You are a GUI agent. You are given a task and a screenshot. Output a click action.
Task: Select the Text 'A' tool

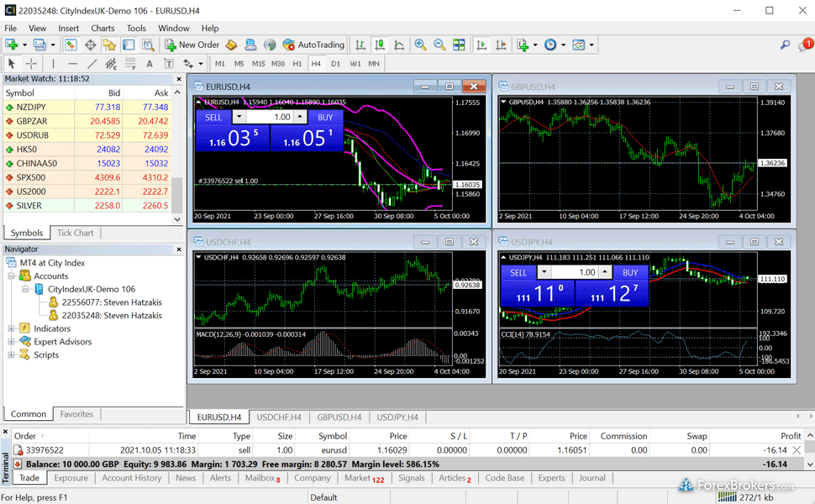click(x=150, y=63)
